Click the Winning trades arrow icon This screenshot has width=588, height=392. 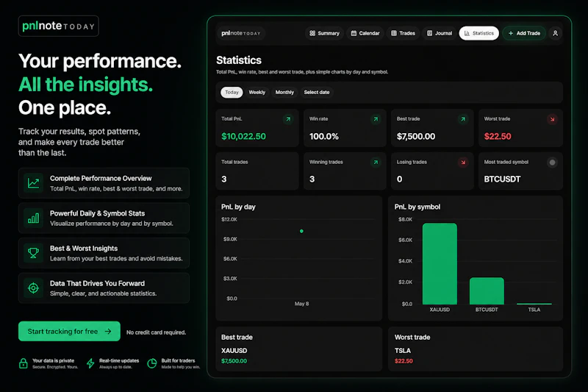(x=376, y=163)
